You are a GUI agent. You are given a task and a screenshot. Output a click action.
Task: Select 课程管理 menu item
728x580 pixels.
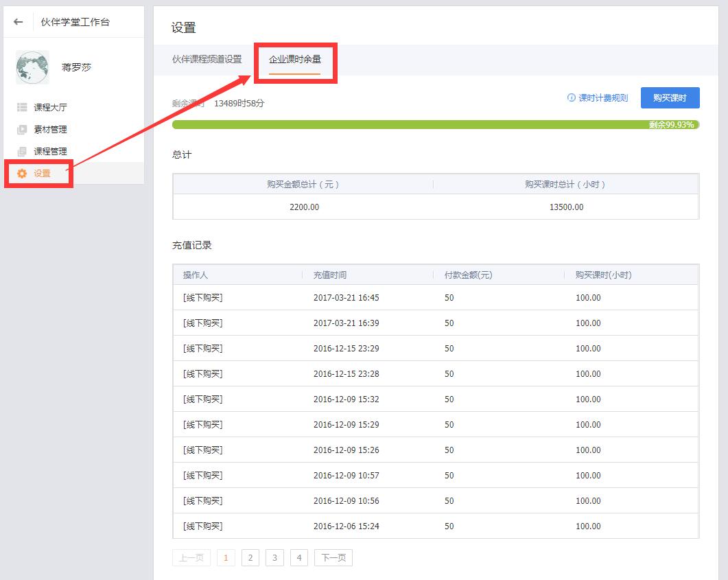50,152
